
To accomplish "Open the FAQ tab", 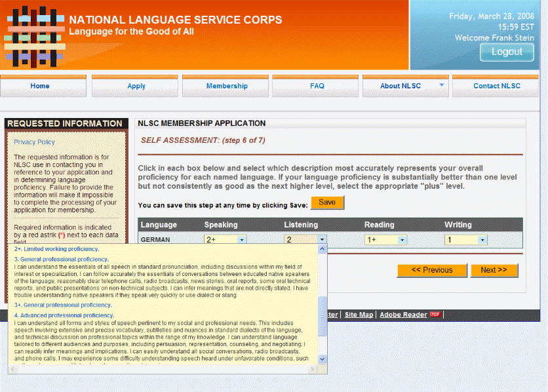I will click(x=315, y=86).
